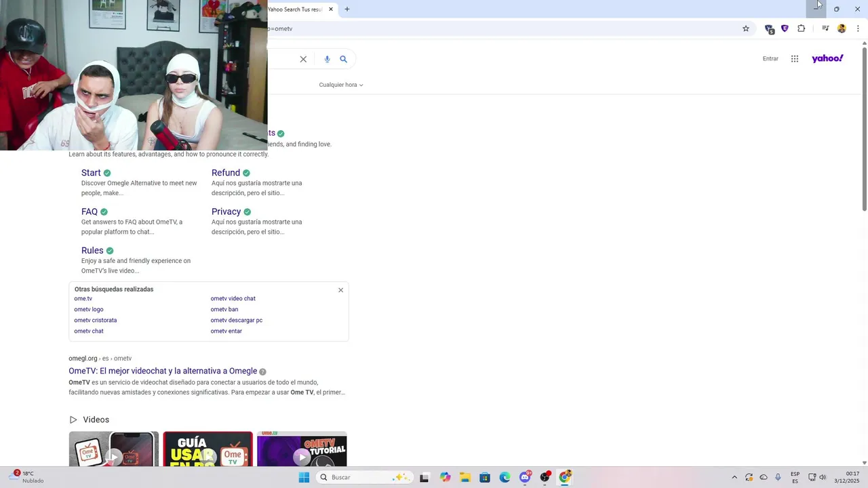Dismiss the Otras búsquedas realizadas box
Screen dimensions: 868x488
tap(341, 290)
